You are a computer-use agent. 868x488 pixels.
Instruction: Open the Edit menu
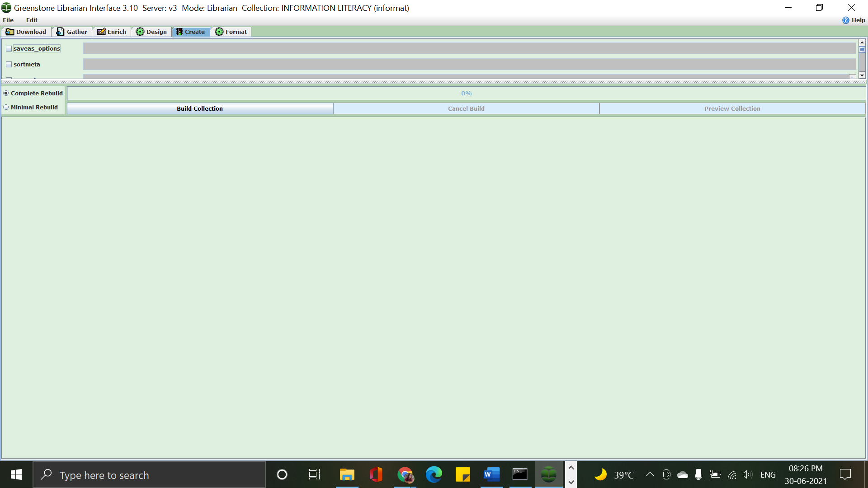(x=32, y=20)
